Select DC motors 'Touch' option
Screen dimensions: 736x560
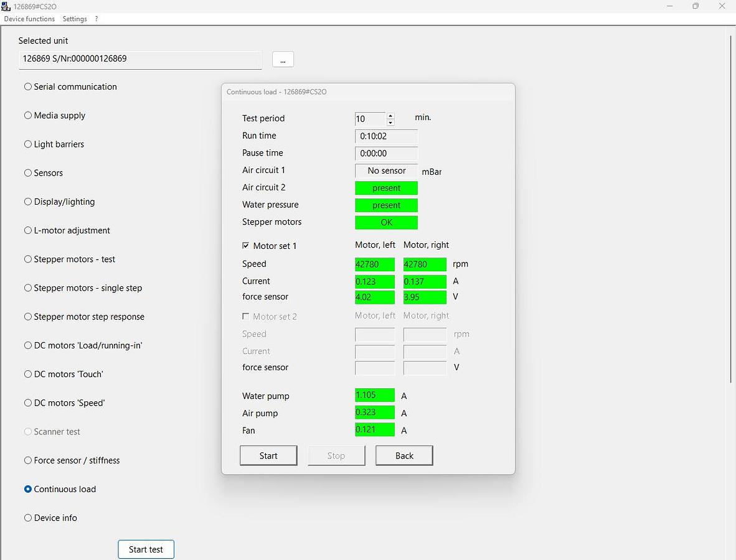(28, 374)
